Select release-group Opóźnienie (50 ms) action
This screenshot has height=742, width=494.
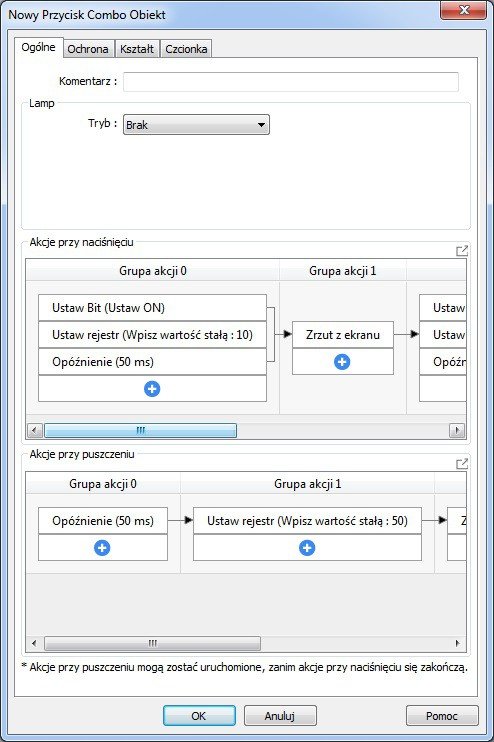pos(103,521)
